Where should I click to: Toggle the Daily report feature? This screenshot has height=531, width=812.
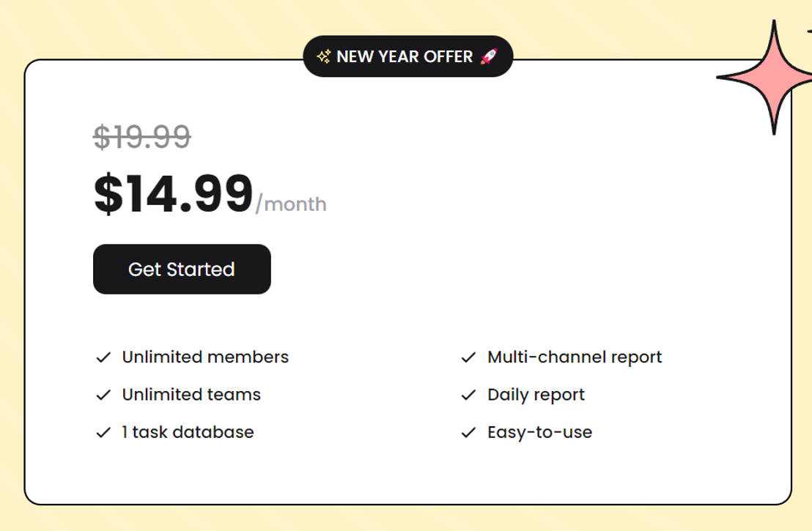(535, 395)
